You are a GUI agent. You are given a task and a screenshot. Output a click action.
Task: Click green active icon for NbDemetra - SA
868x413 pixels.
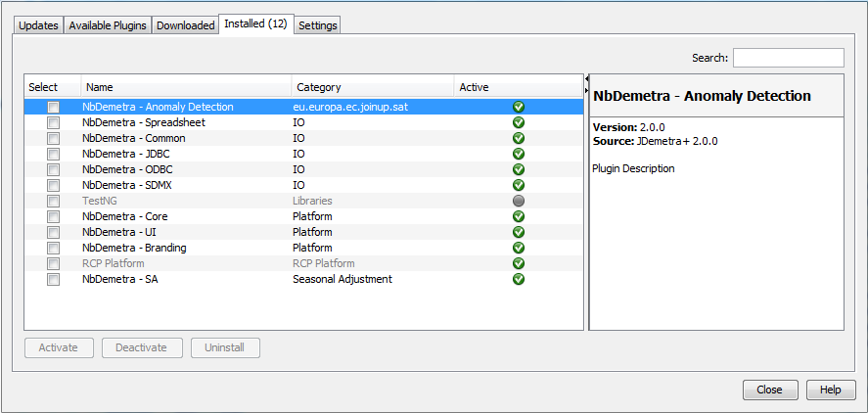click(519, 279)
